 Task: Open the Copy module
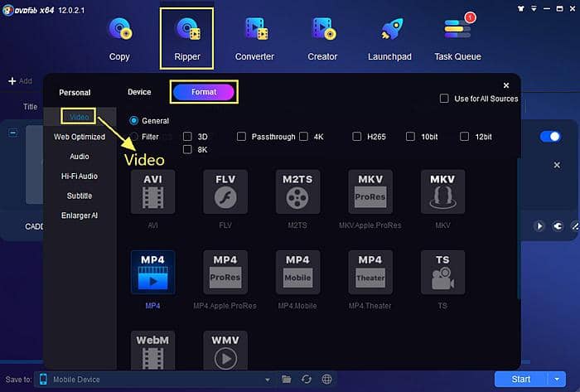coord(119,39)
